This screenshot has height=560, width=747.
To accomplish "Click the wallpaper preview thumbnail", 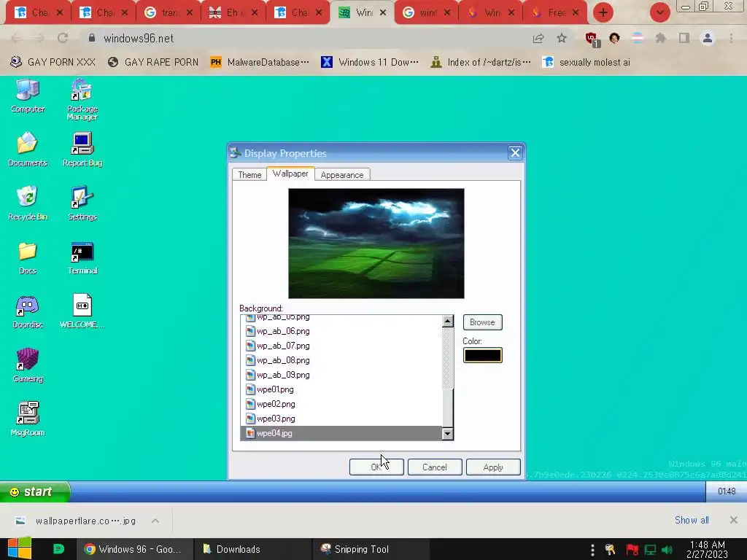I will click(376, 244).
